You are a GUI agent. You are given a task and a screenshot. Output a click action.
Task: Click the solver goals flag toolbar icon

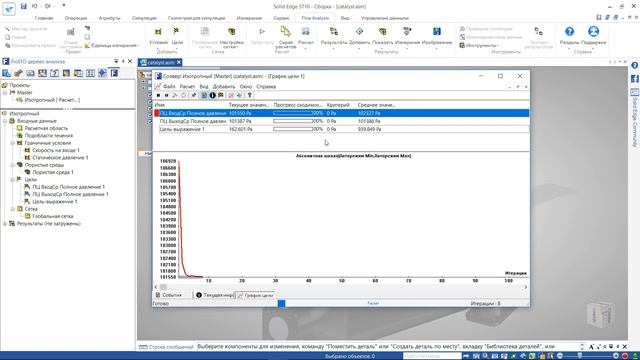(x=220, y=95)
